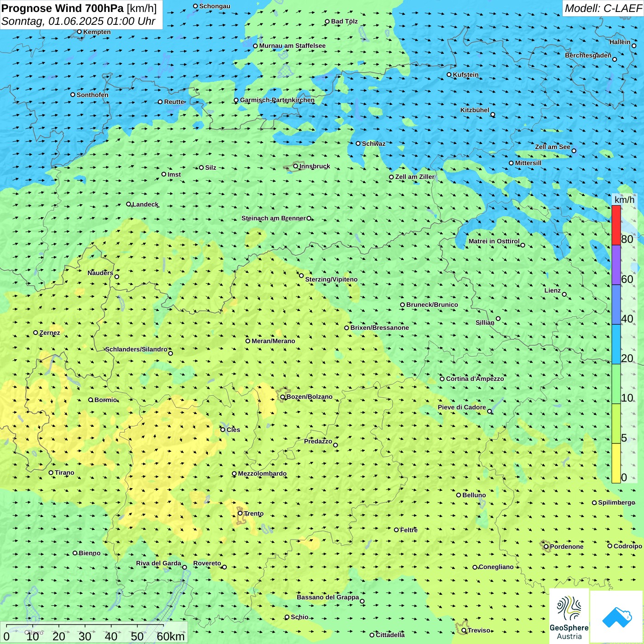Viewport: 644px width, 644px height.
Task: Click the 'Bad Tölz' label
Action: coord(344,21)
